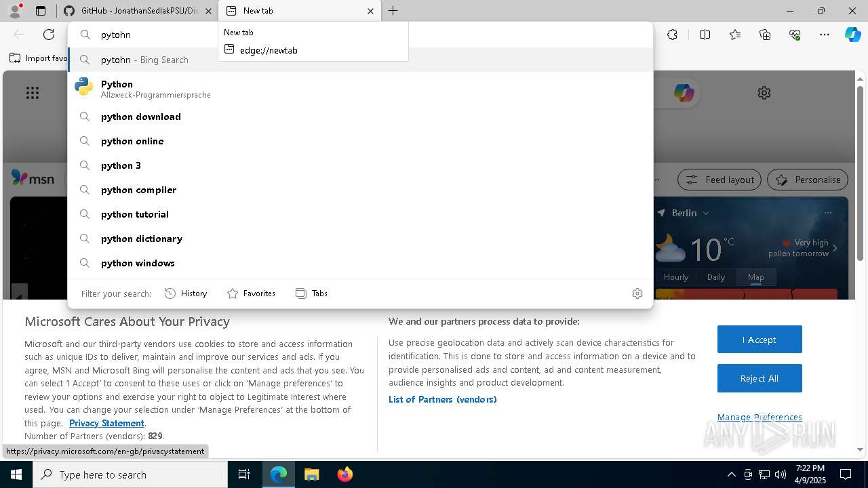Open the new tab page settings gear
The height and width of the screenshot is (488, 868).
click(x=764, y=93)
